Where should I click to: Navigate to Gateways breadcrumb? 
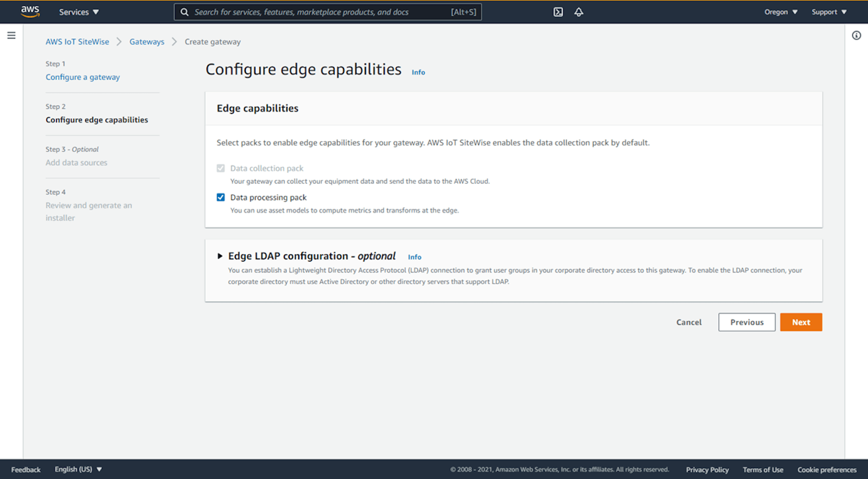pos(146,42)
